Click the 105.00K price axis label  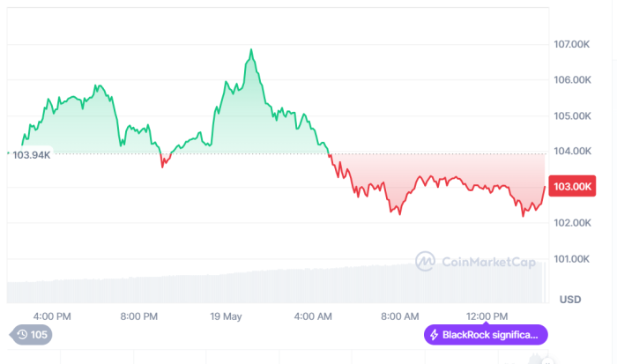pyautogui.click(x=571, y=115)
